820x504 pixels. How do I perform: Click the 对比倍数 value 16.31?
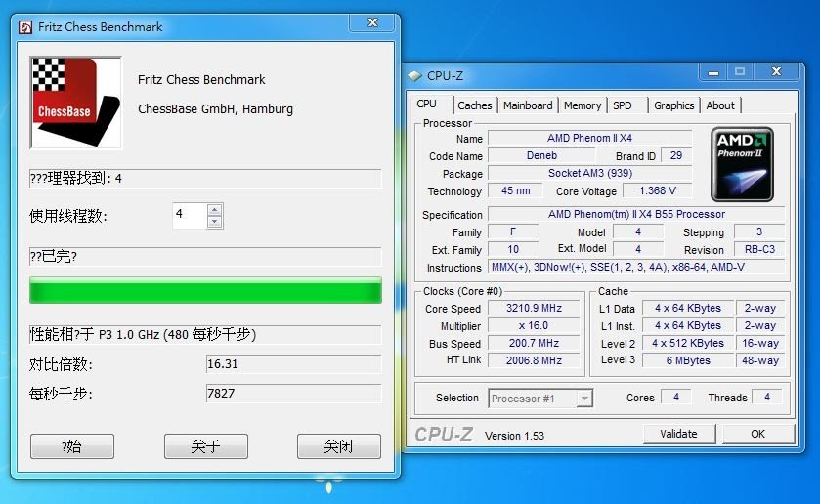294,364
